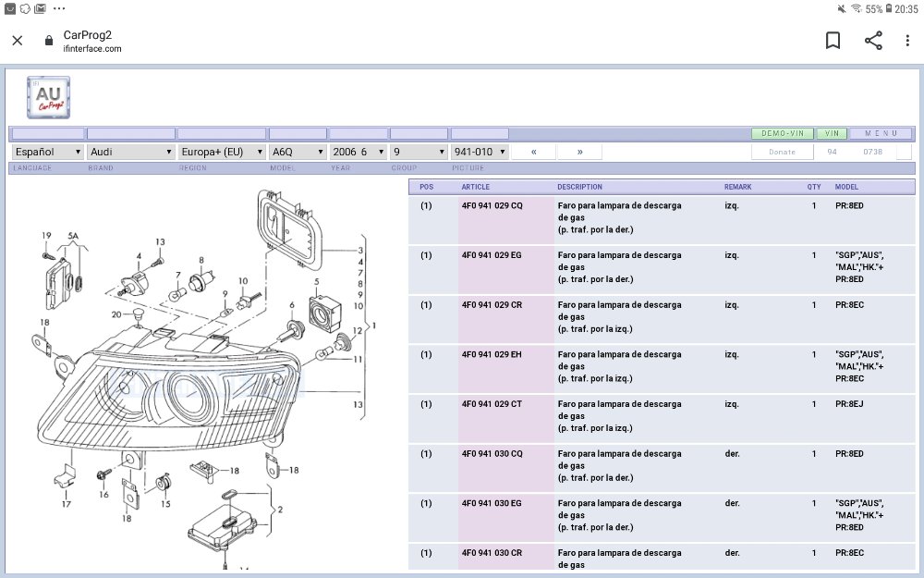Screen dimensions: 924x578
Task: Close the browser tab with X icon
Action: (x=17, y=40)
